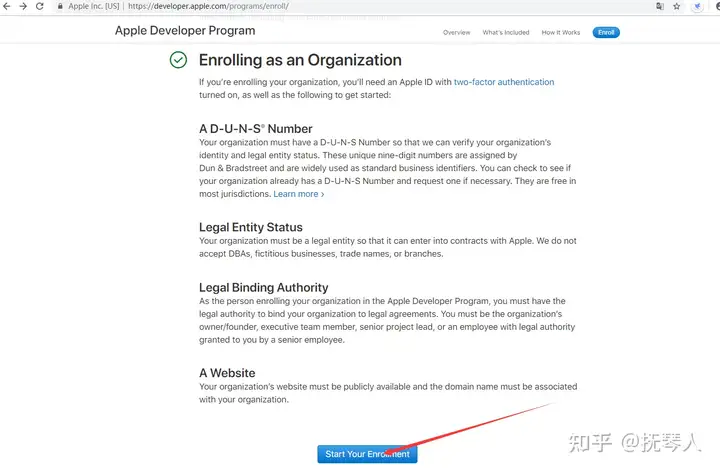Viewport: 720px width, 472px height.
Task: Open the two-factor authentication link
Action: (x=504, y=82)
